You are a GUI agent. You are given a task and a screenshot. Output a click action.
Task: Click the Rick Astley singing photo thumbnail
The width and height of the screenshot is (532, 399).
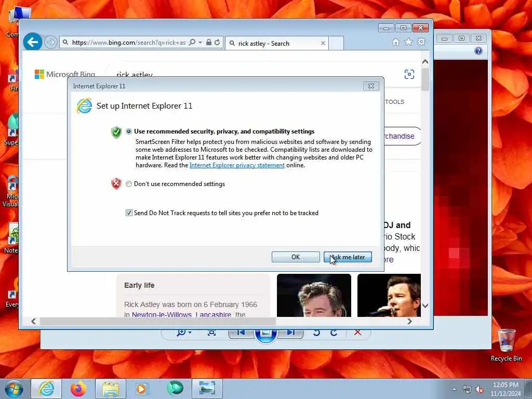(389, 295)
